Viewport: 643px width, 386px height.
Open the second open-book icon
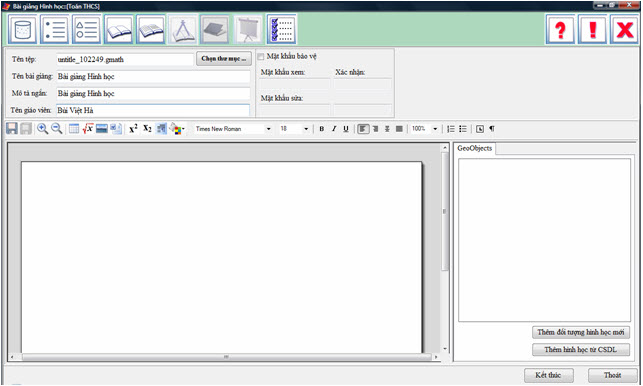pyautogui.click(x=151, y=29)
